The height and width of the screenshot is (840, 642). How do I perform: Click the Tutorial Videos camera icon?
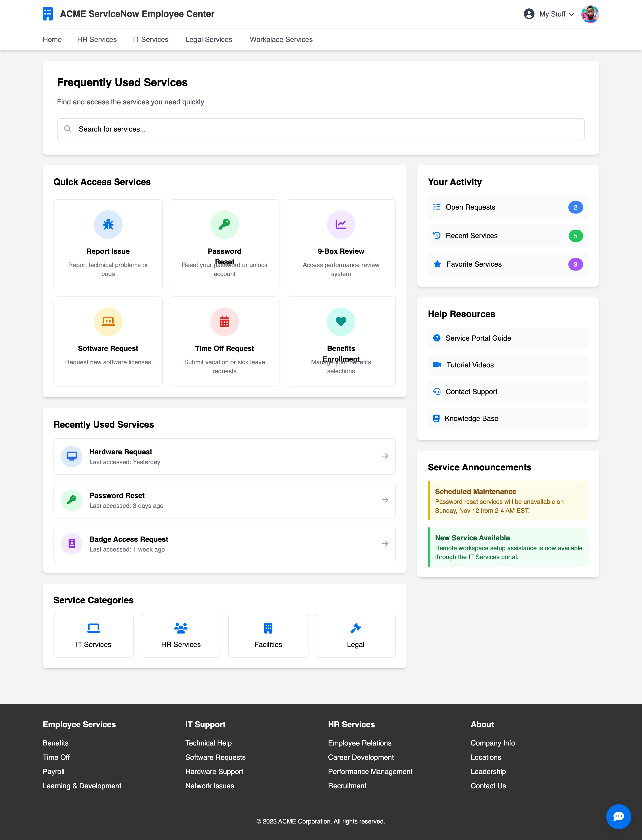click(437, 364)
